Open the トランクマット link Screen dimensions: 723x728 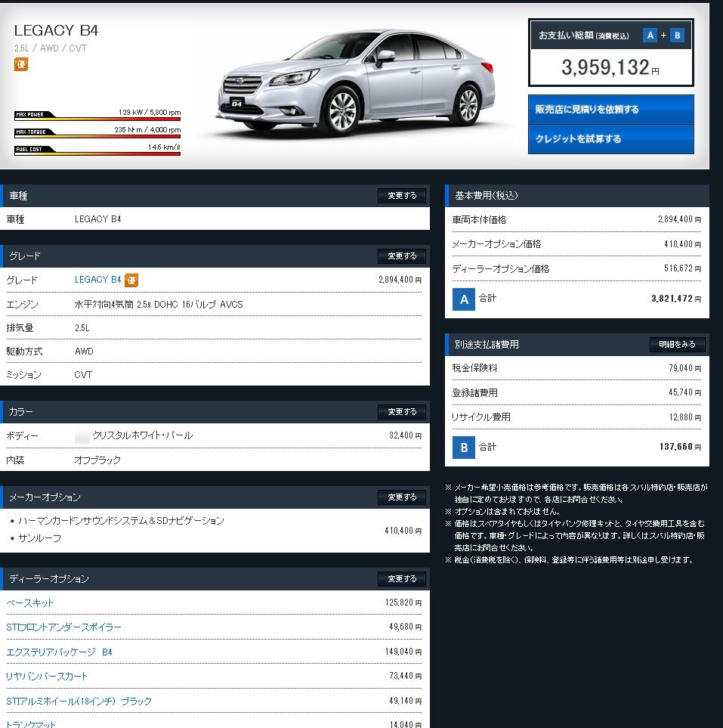click(x=31, y=723)
